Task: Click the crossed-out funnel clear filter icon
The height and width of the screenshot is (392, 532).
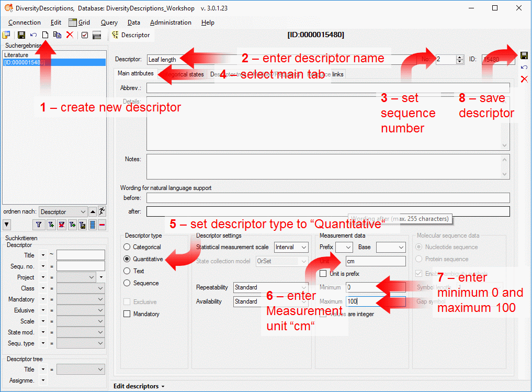Action: [x=61, y=225]
